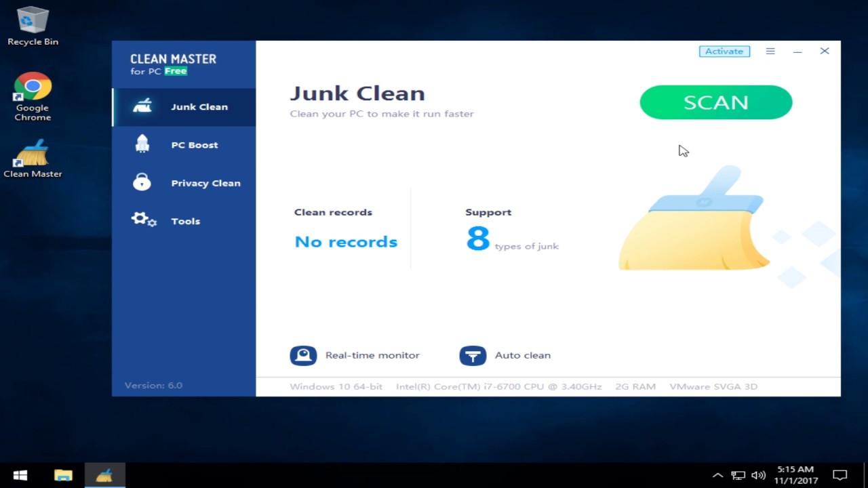Image resolution: width=868 pixels, height=488 pixels.
Task: Click 'Windows 10 64-bit' in status bar
Action: pos(336,386)
